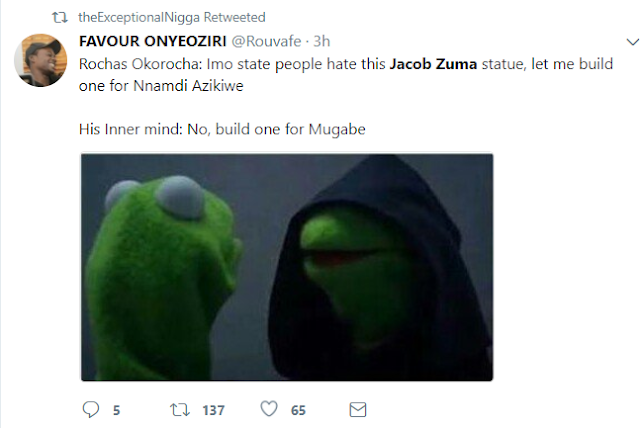Click the "His Inner mind" tweet line
Image resolution: width=640 pixels, height=428 pixels.
[x=222, y=129]
